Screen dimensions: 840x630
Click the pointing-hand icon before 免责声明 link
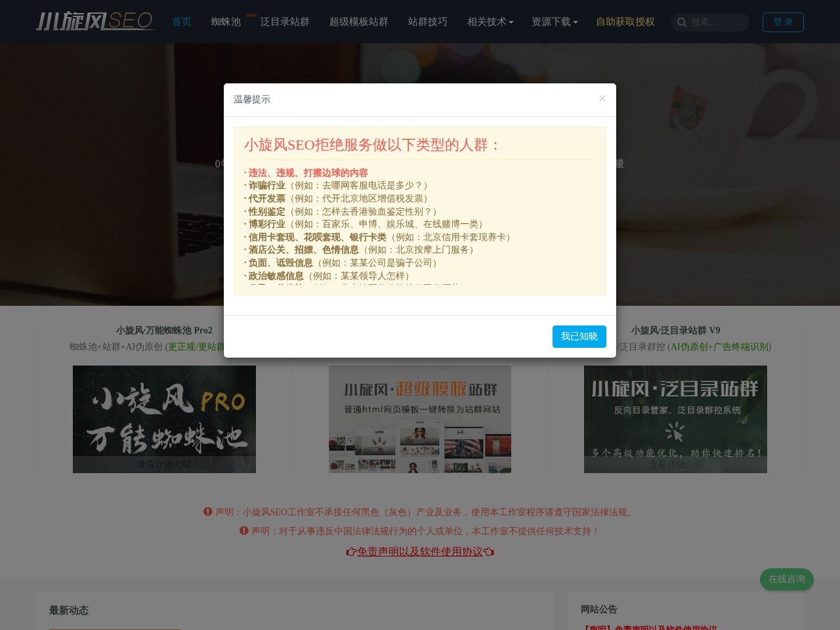coord(352,552)
